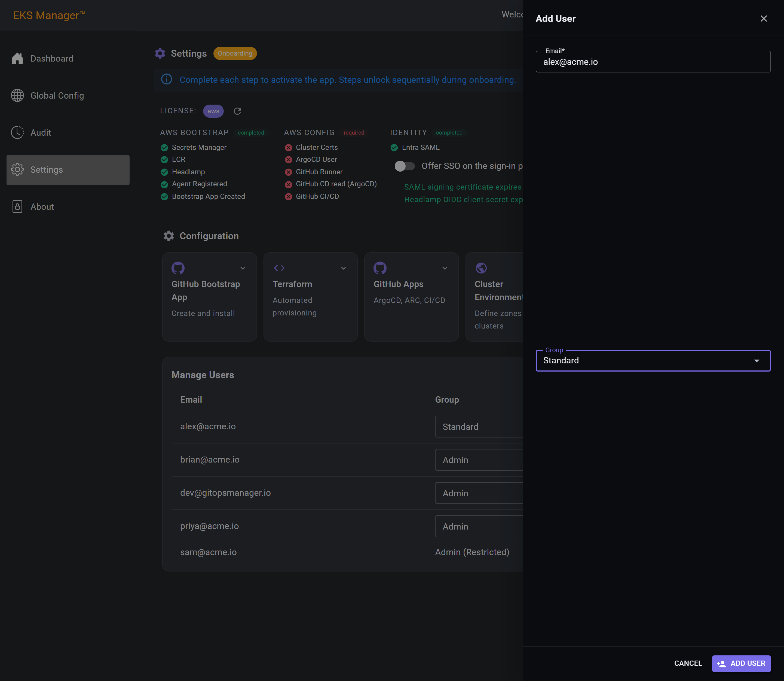
Task: Click the Terraform card title
Action: 292,284
